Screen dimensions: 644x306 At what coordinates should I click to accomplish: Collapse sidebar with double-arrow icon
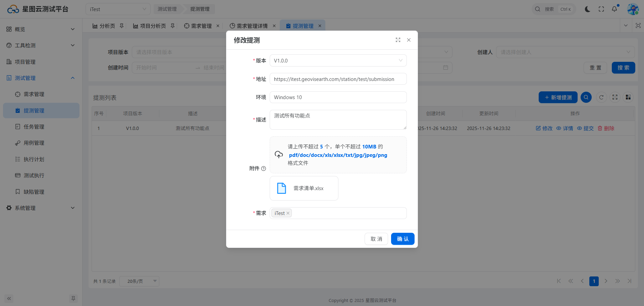[x=9, y=298]
